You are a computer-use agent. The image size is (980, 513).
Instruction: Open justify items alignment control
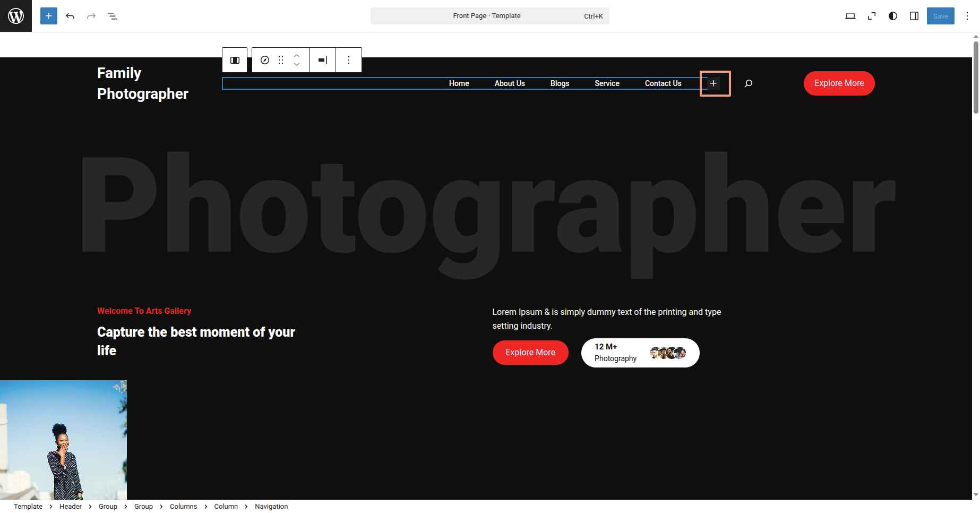[x=323, y=60]
